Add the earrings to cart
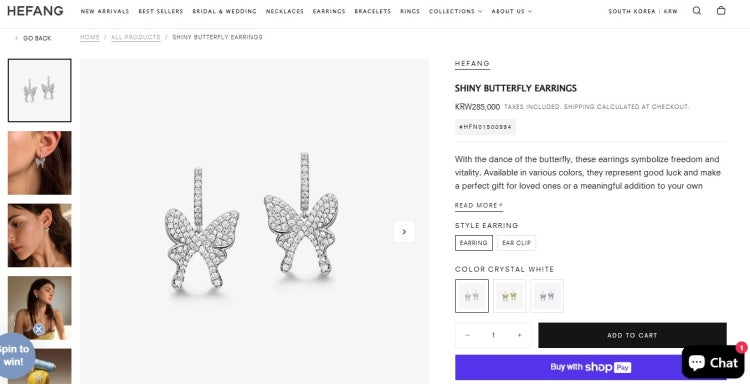 pyautogui.click(x=632, y=335)
